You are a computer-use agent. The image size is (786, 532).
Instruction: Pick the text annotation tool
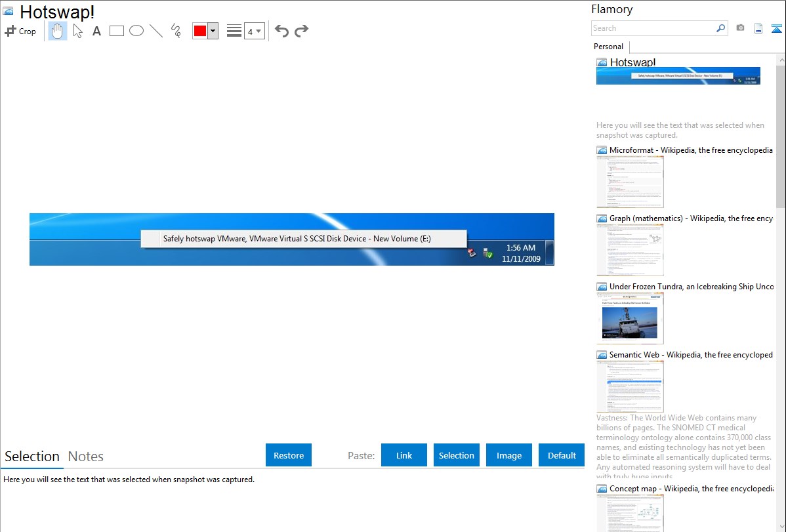(96, 31)
